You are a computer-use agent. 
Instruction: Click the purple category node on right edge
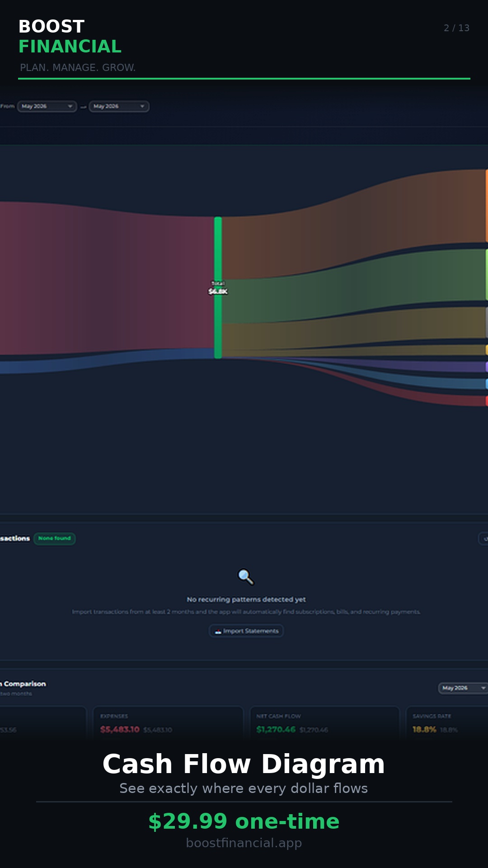486,367
